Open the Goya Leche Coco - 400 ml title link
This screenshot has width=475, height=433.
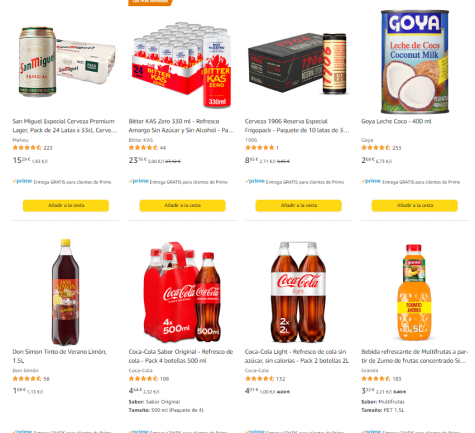396,121
